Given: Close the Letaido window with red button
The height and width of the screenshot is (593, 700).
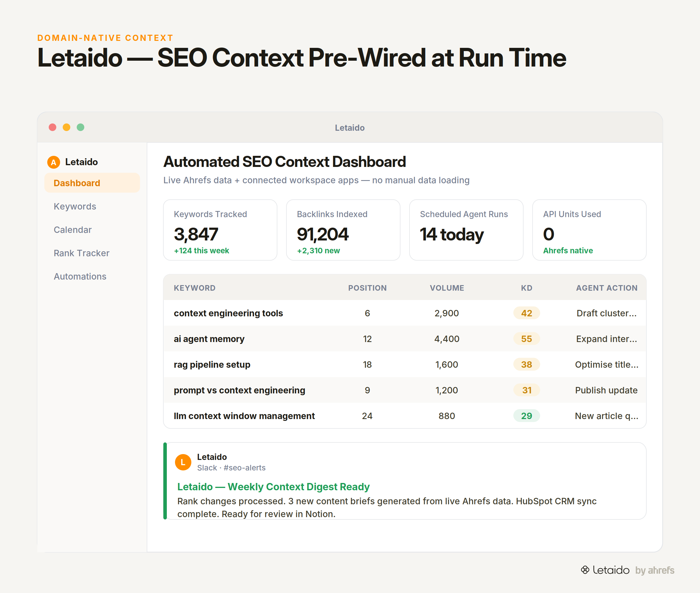Looking at the screenshot, I should point(52,128).
